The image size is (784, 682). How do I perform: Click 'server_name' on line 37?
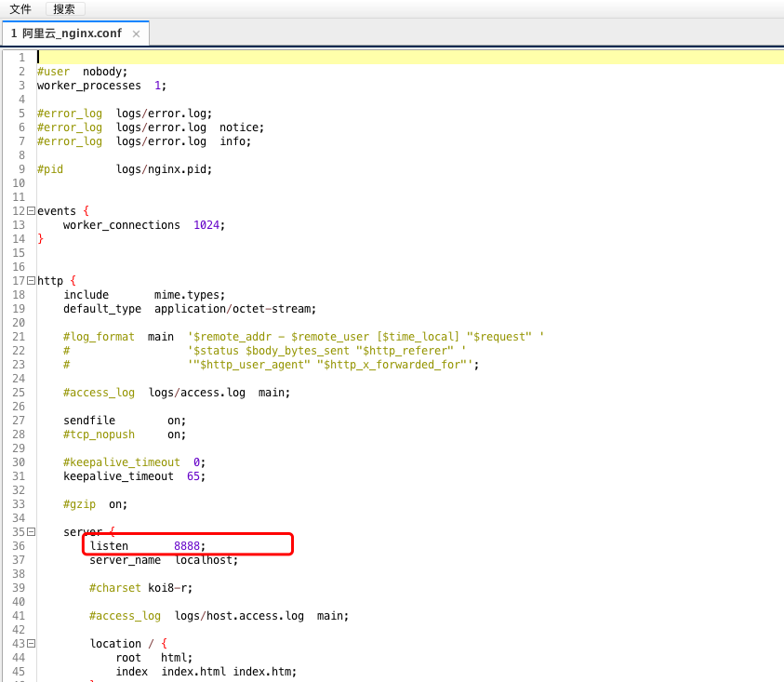click(125, 560)
